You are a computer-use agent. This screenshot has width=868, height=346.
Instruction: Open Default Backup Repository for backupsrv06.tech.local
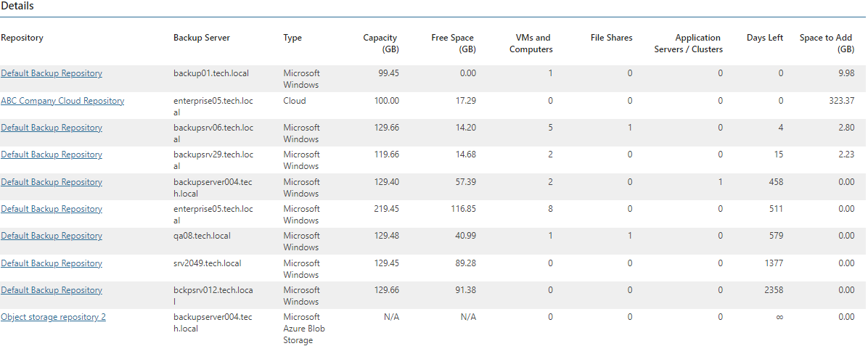pos(52,128)
